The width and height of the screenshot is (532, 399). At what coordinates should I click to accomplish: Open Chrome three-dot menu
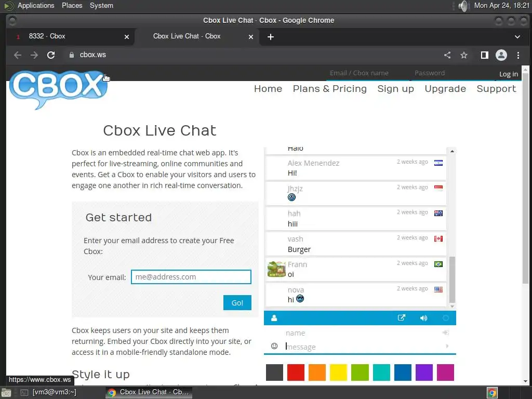(518, 55)
